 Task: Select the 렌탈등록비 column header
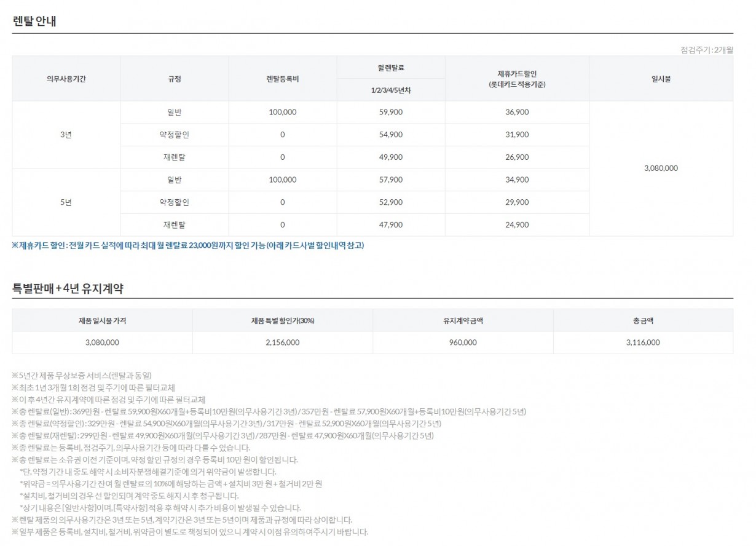[282, 79]
